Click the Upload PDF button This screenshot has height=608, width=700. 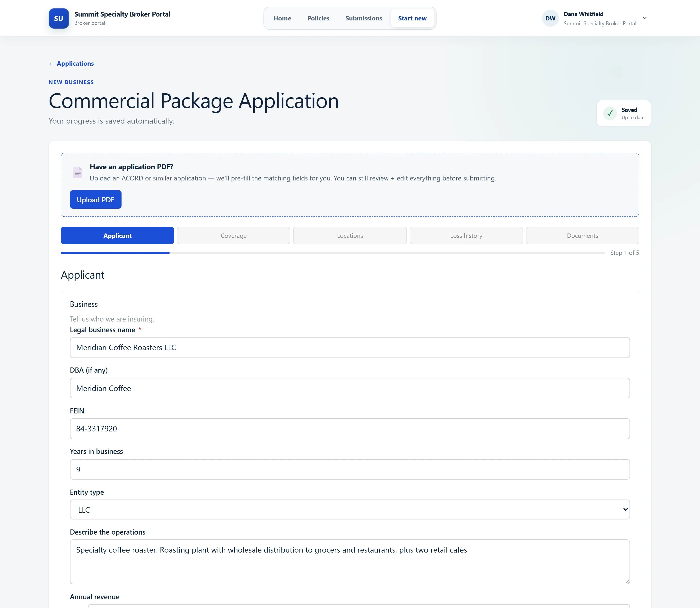pyautogui.click(x=96, y=199)
